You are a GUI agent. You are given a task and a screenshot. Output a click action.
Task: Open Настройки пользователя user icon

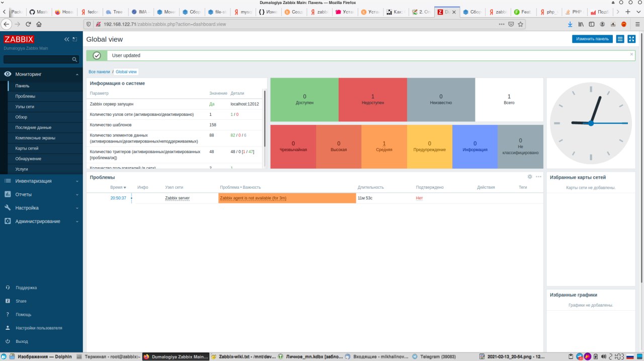click(x=8, y=328)
